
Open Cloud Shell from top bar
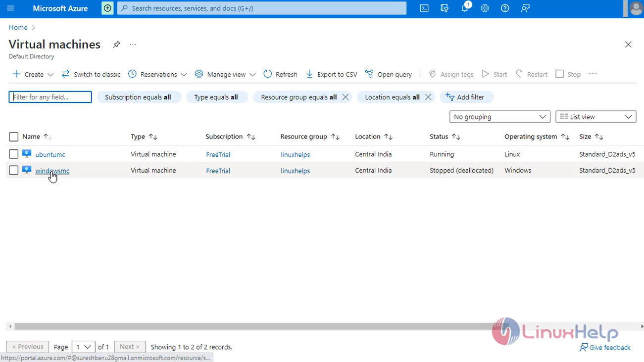(x=424, y=8)
